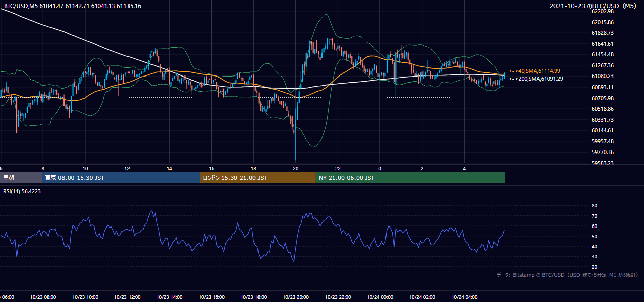The height and width of the screenshot is (302, 644).
Task: Click bottom date label 10/24 00:00
Action: [380, 297]
